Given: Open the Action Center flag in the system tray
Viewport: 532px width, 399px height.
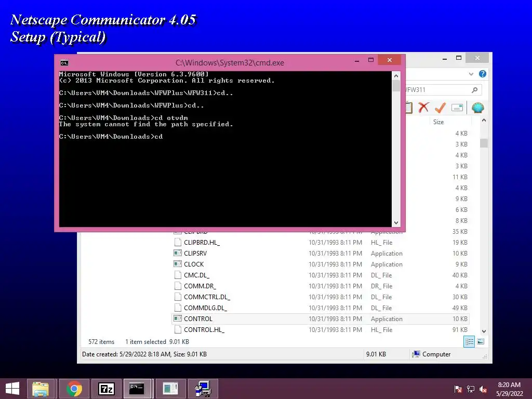Looking at the screenshot, I should [x=458, y=389].
